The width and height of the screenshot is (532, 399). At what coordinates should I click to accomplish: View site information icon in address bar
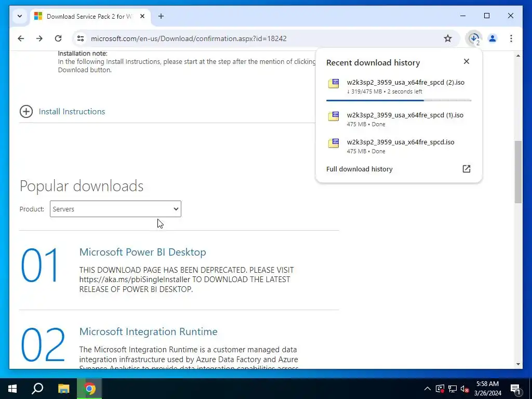pos(81,38)
